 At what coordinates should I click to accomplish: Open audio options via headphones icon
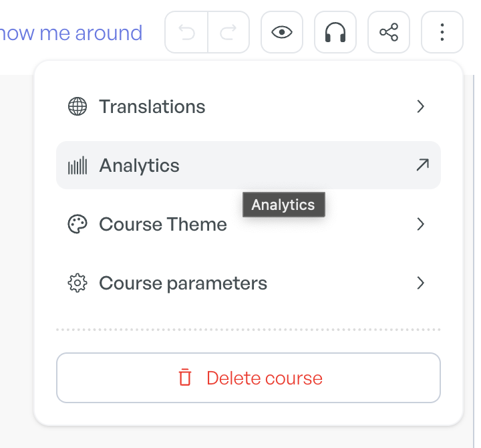[335, 32]
